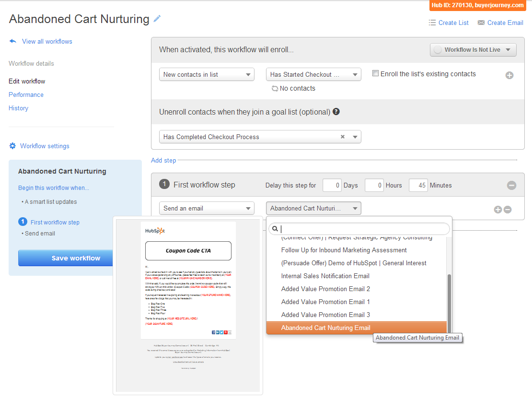
Task: Go to Edit workflow
Action: coord(27,81)
